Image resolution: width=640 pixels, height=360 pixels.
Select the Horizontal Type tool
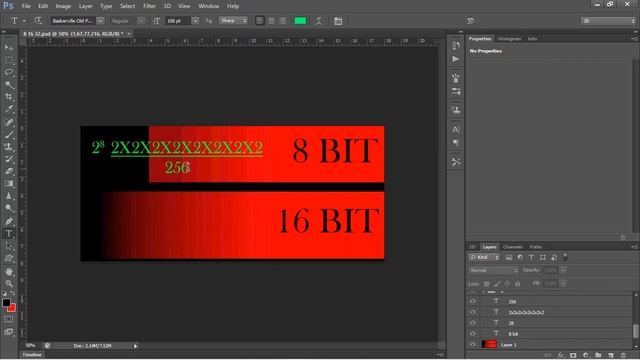point(9,233)
